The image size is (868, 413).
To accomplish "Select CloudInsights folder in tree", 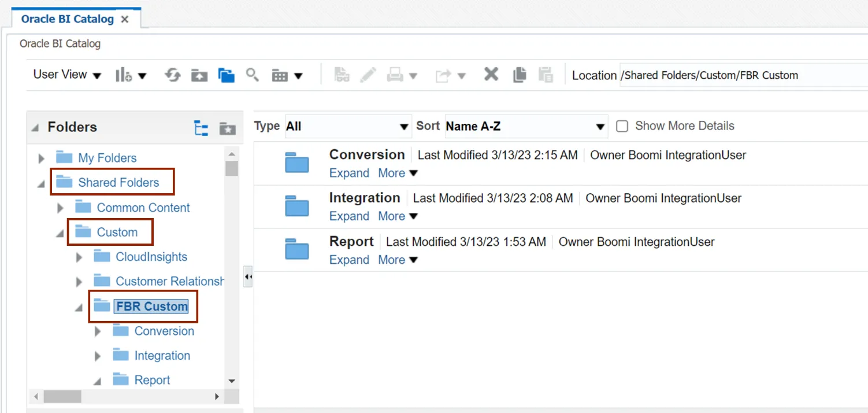I will (151, 257).
